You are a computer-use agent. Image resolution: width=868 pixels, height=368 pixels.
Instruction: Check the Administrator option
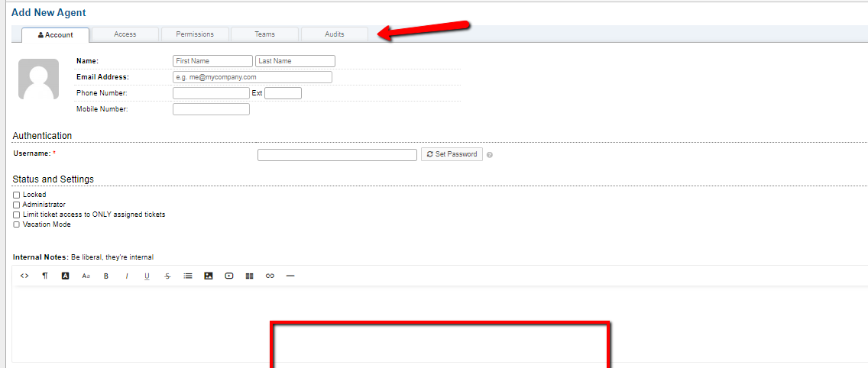(x=17, y=205)
